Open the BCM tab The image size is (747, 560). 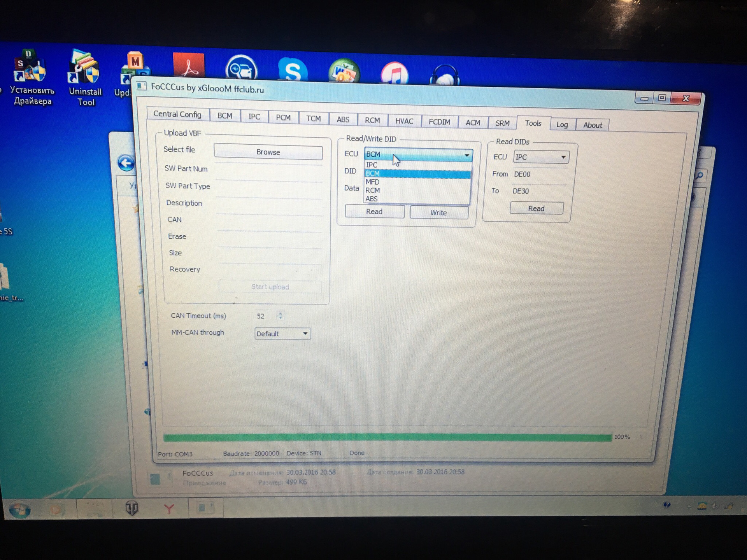(x=224, y=116)
